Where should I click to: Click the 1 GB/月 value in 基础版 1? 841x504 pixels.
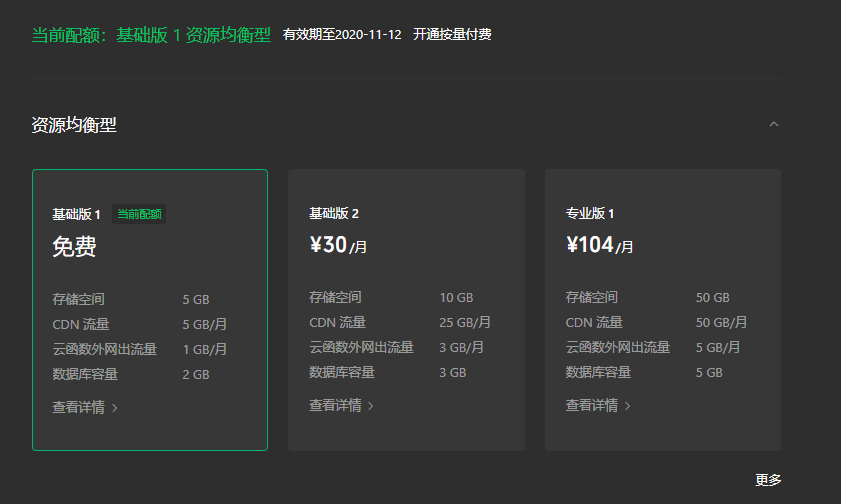click(204, 350)
